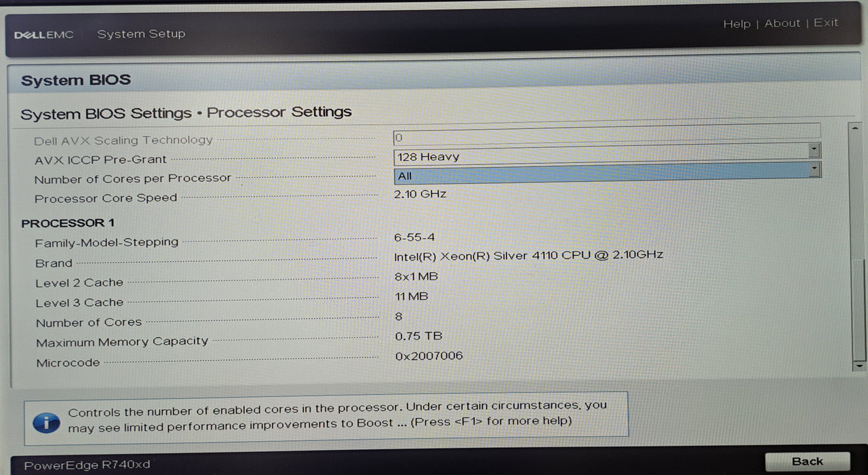The image size is (868, 475).
Task: Select the Family-Model-Stepping label
Action: (106, 242)
